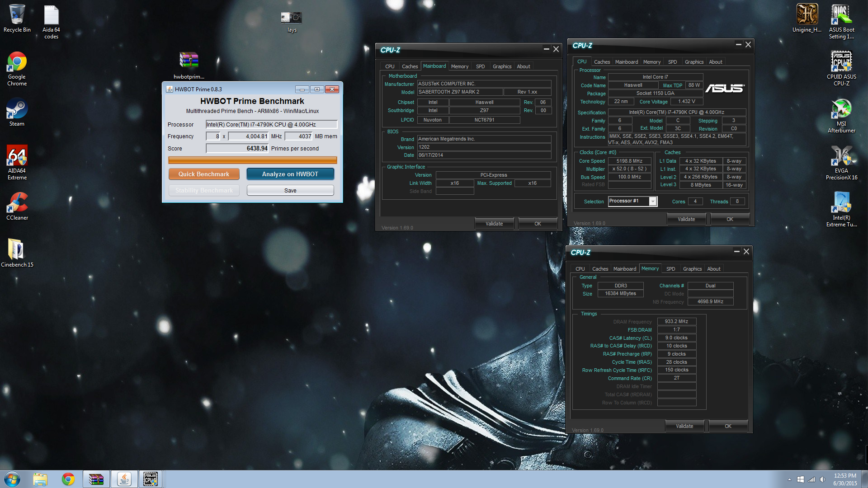868x488 pixels.
Task: Open the Google Chrome desktop shortcut
Action: pyautogui.click(x=17, y=69)
